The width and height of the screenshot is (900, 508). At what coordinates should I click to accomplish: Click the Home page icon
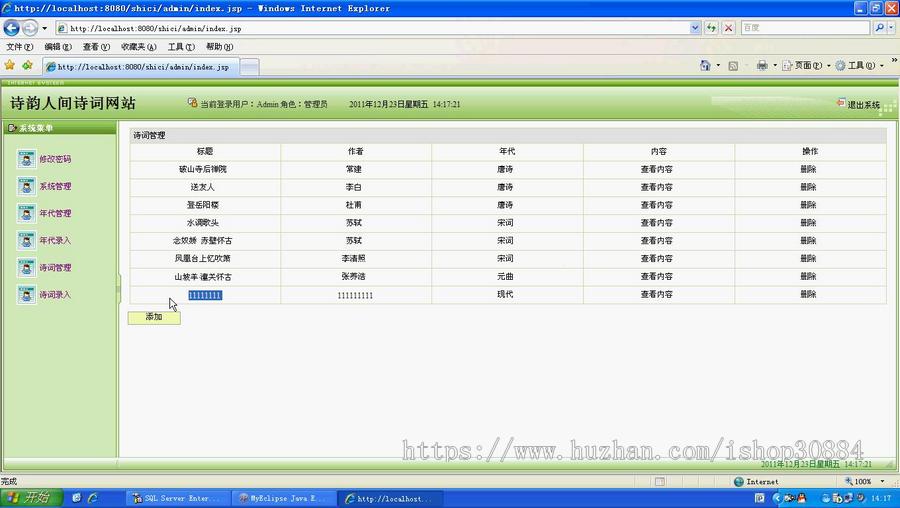pyautogui.click(x=705, y=65)
